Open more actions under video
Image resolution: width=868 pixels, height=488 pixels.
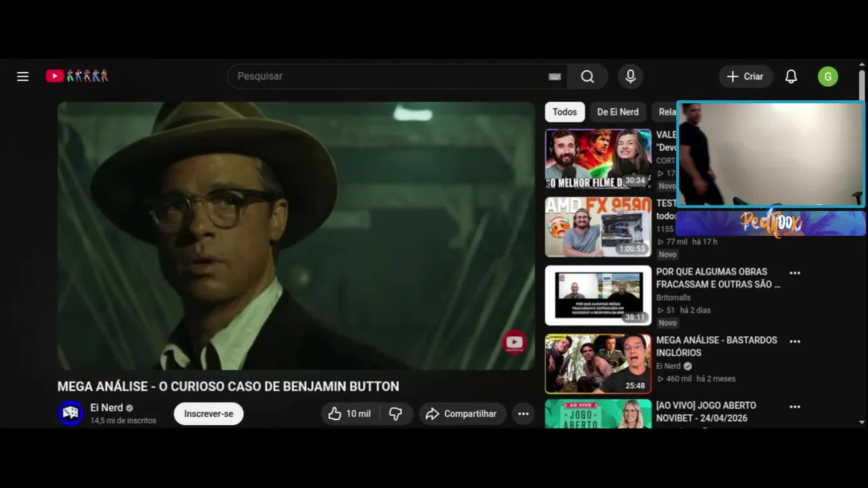point(524,413)
